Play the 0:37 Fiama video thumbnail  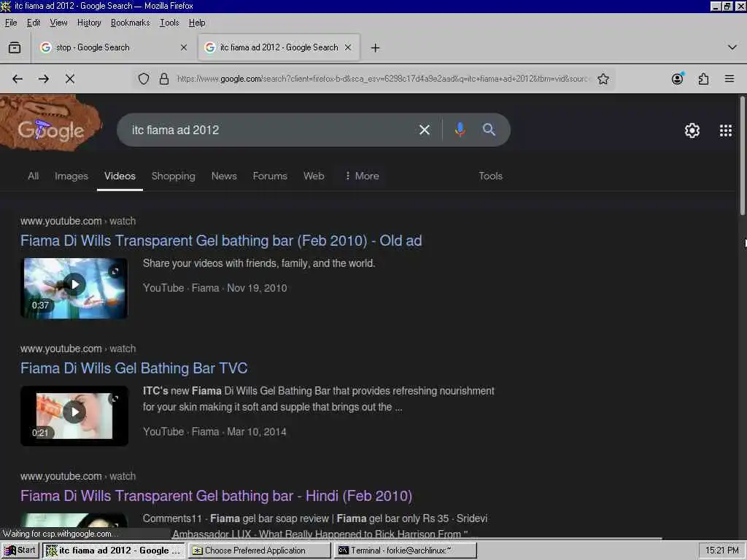[x=74, y=284]
